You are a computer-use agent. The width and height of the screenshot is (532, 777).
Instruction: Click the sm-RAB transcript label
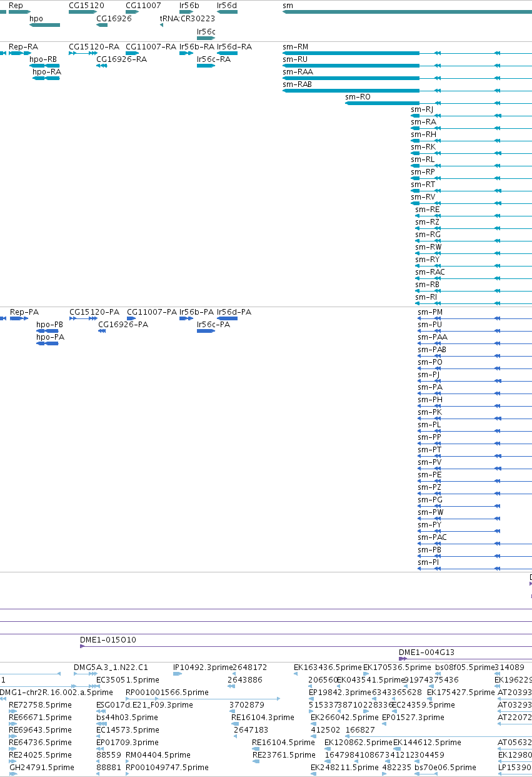pyautogui.click(x=297, y=84)
